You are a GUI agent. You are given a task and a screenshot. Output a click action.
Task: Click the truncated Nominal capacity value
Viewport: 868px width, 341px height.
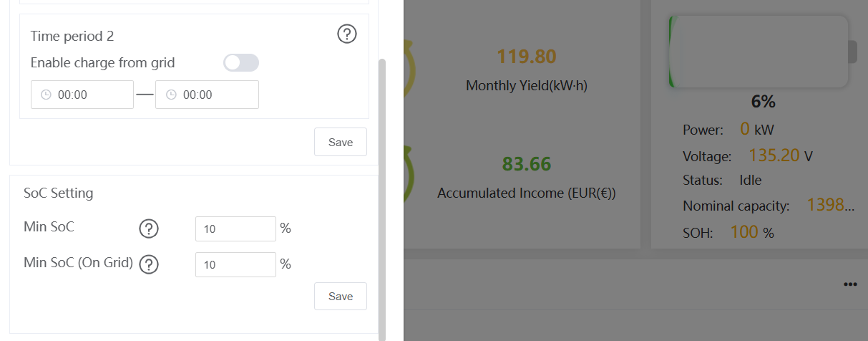point(831,206)
